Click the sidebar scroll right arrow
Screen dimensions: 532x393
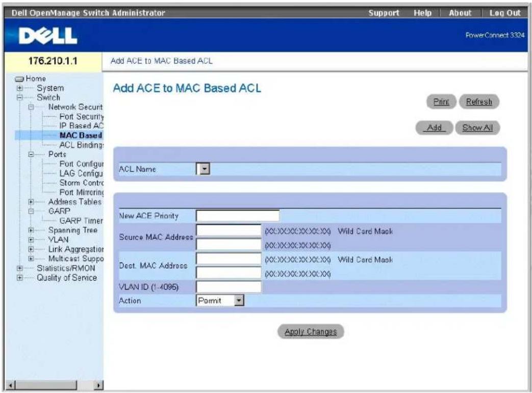point(98,385)
